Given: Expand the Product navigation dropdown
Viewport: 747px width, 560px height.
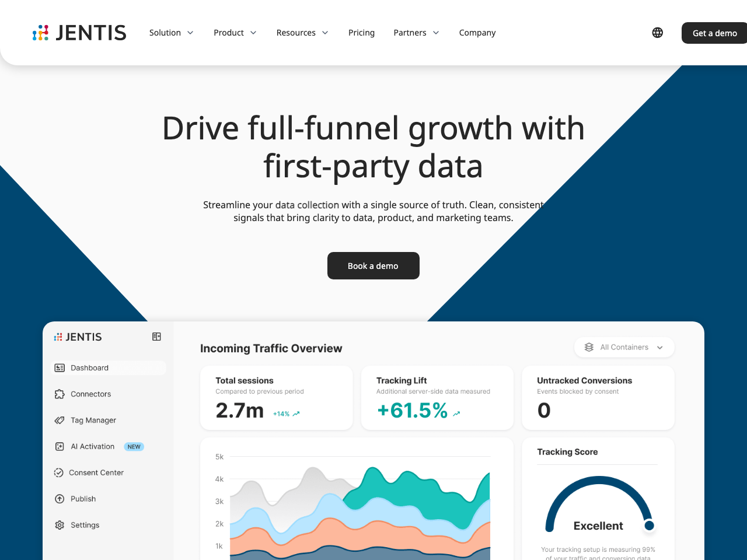Looking at the screenshot, I should 235,33.
